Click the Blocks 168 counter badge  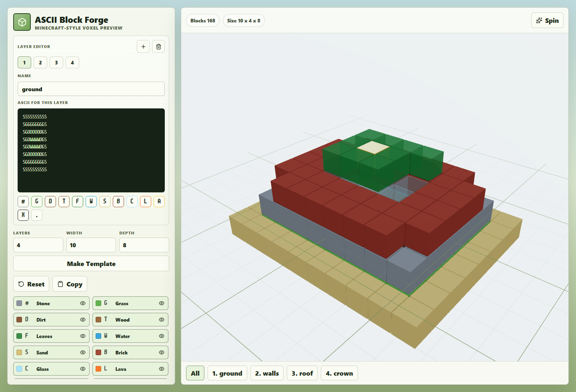click(x=203, y=20)
